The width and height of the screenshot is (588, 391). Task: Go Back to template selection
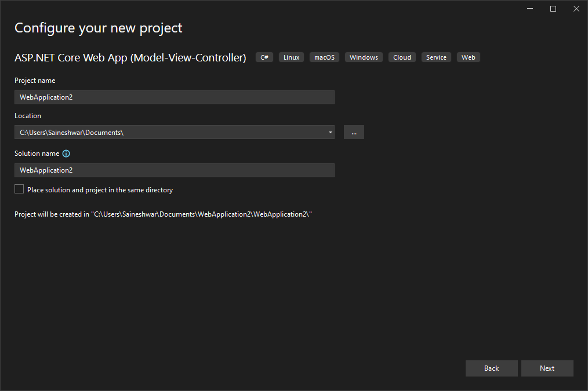pyautogui.click(x=491, y=368)
